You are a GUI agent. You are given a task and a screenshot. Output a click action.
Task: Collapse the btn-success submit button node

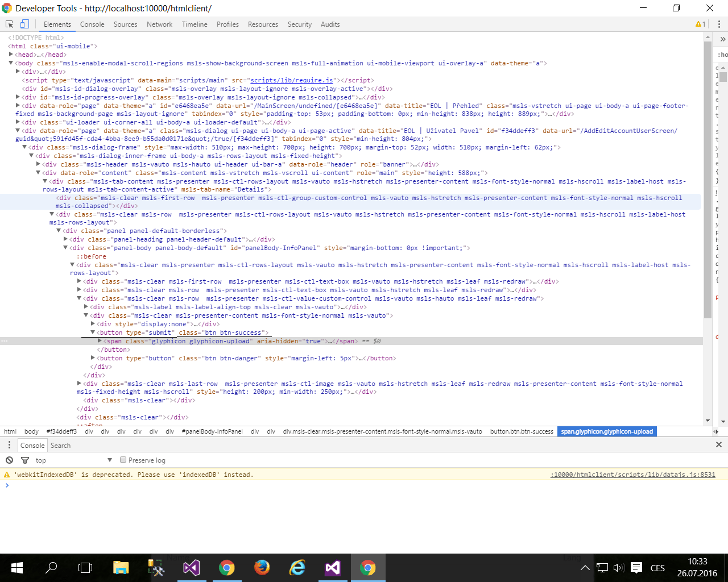point(93,332)
